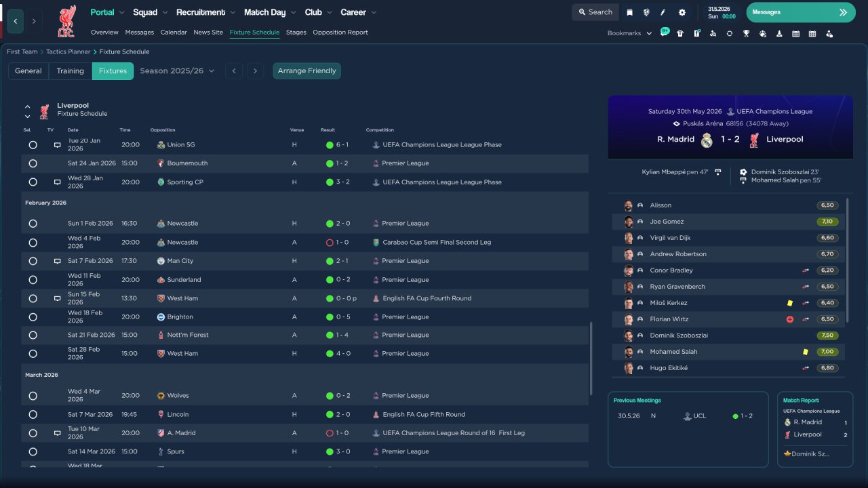Click the Spurs badge in fixture list
Image resolution: width=868 pixels, height=488 pixels.
(x=161, y=451)
